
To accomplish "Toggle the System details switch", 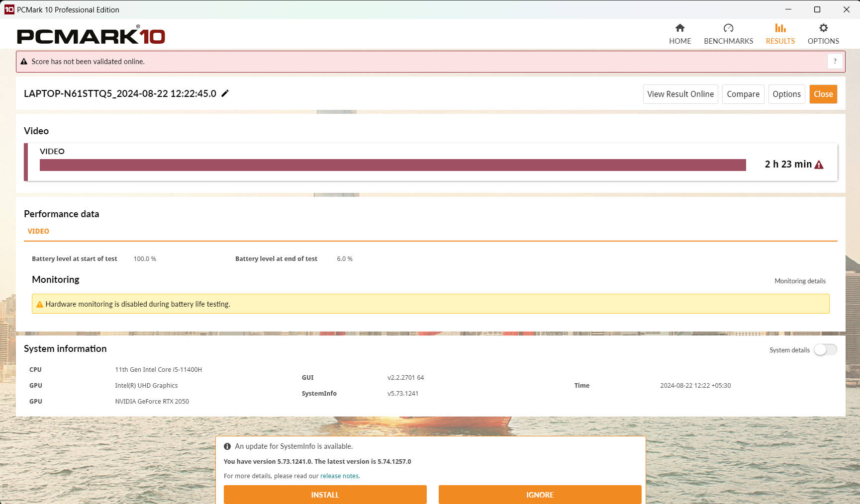I will (825, 350).
